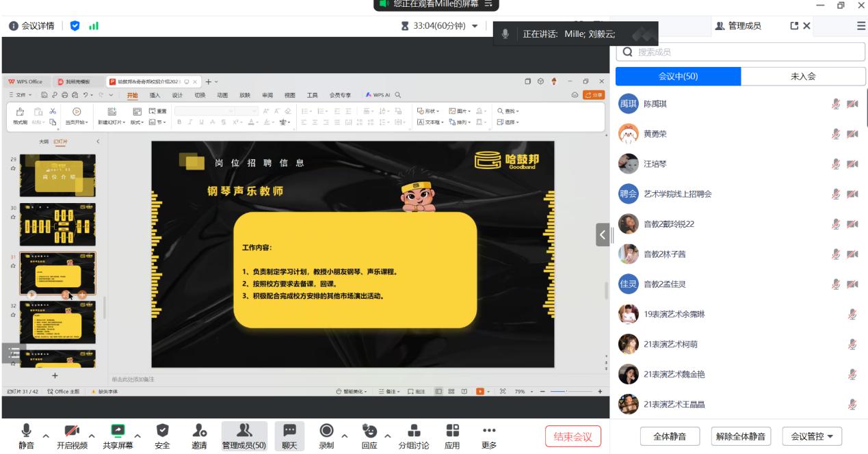Toggle 陈禹琪's microphone mute icon
The height and width of the screenshot is (454, 868).
(x=835, y=104)
